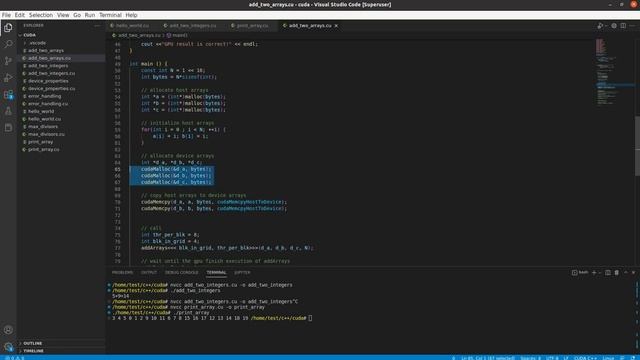The width and height of the screenshot is (640, 360).
Task: Go to line via Ln 65 cursor position
Action: click(488, 358)
